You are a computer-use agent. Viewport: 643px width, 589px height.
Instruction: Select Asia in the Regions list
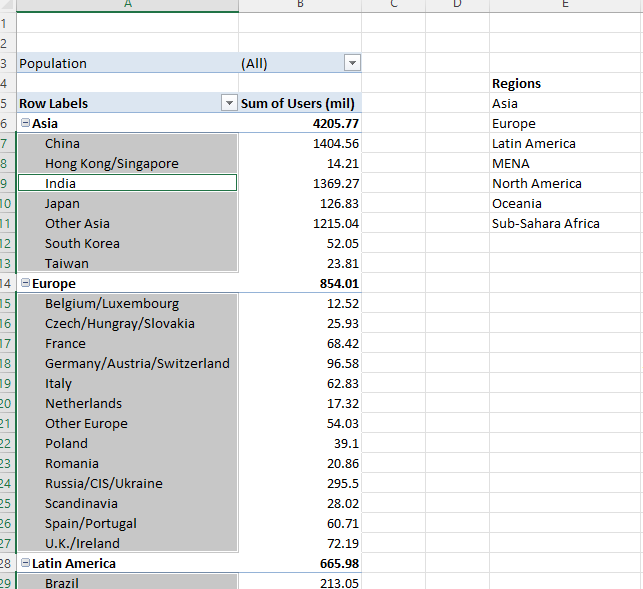click(x=505, y=103)
